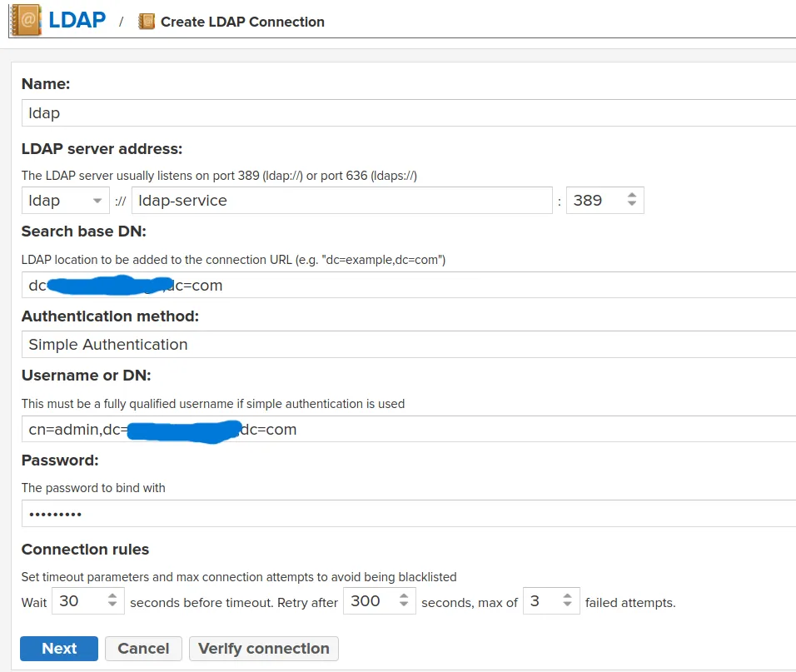Click the up arrow on port 389 field
Viewport: 796px width, 672px height.
pos(631,194)
